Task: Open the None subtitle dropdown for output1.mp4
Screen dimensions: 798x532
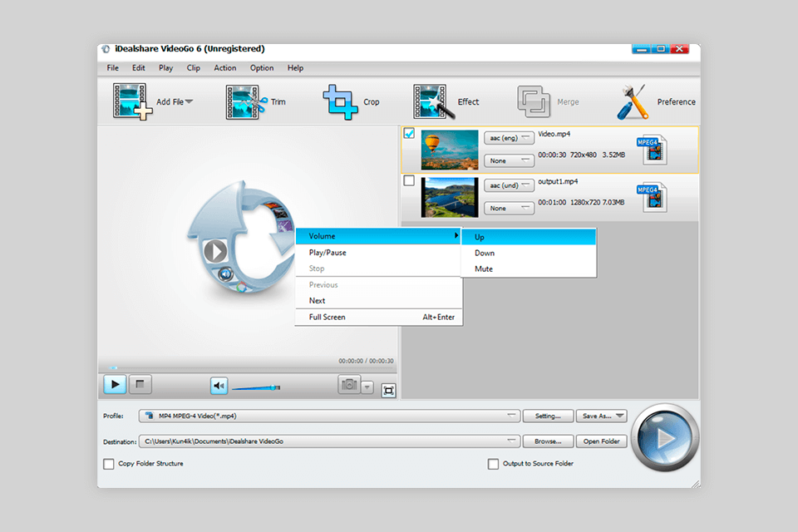Action: pos(509,208)
